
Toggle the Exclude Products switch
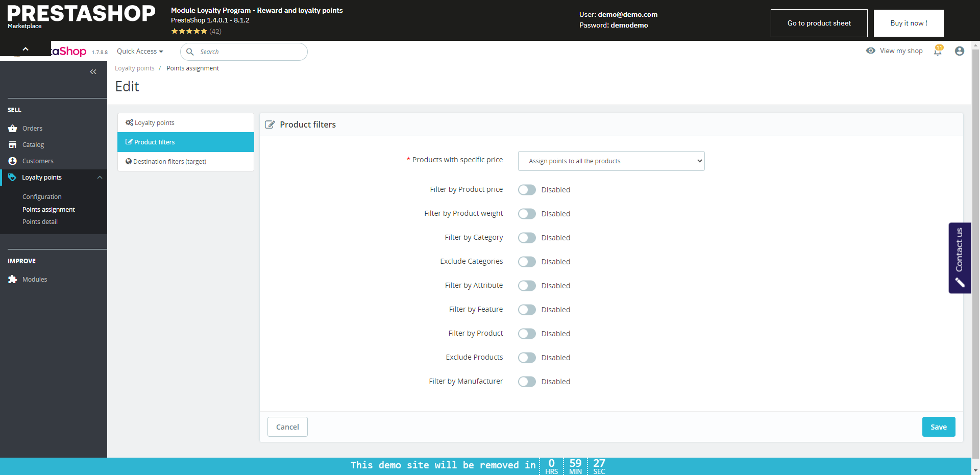pyautogui.click(x=527, y=358)
